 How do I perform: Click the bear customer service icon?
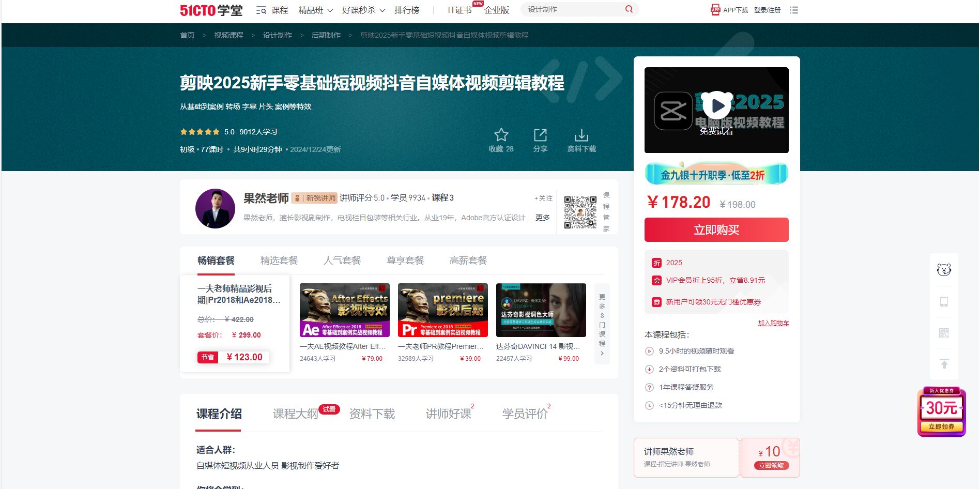(944, 270)
